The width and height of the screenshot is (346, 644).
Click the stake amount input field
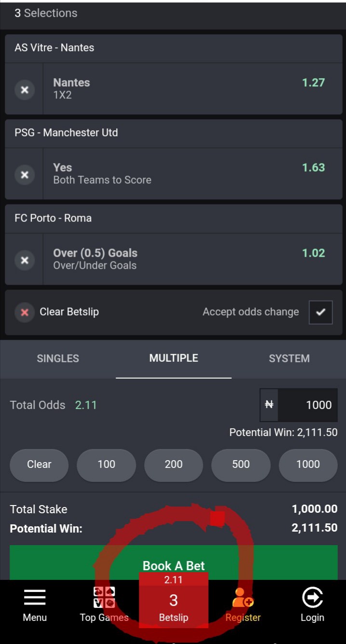(307, 405)
